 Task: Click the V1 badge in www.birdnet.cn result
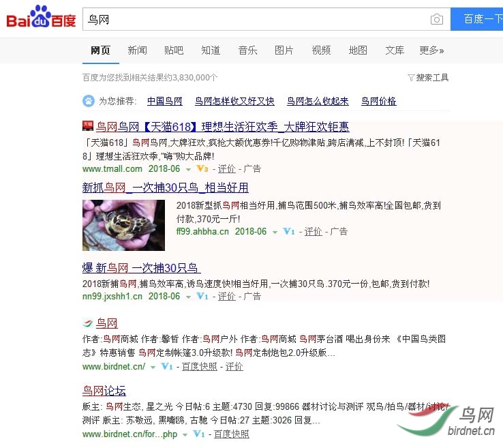pos(167,366)
